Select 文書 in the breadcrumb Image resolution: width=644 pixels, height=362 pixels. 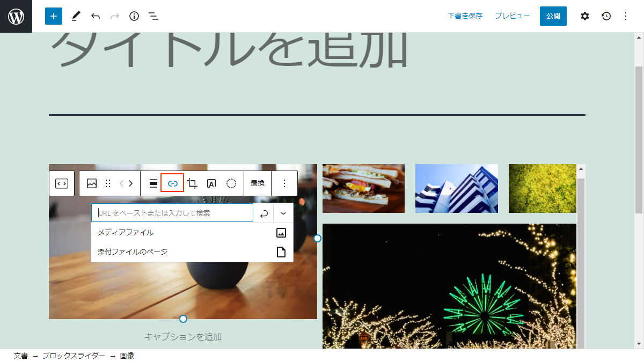coord(20,356)
